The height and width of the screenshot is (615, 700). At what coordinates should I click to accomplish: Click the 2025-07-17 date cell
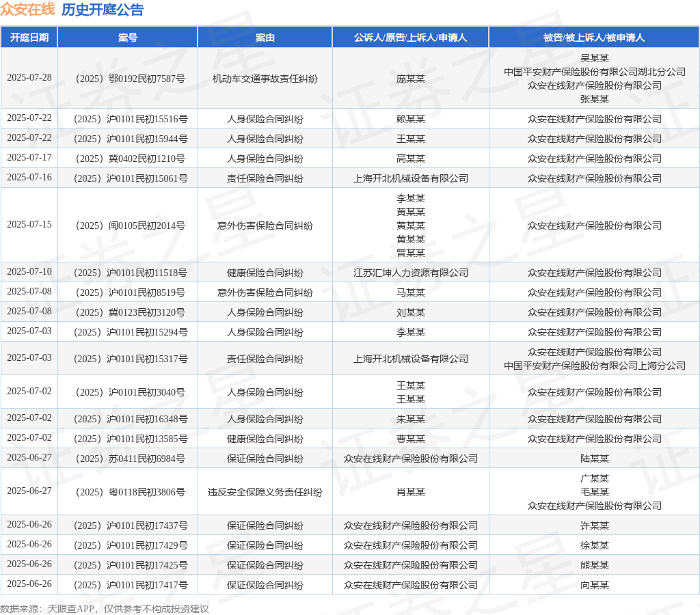[x=29, y=158]
